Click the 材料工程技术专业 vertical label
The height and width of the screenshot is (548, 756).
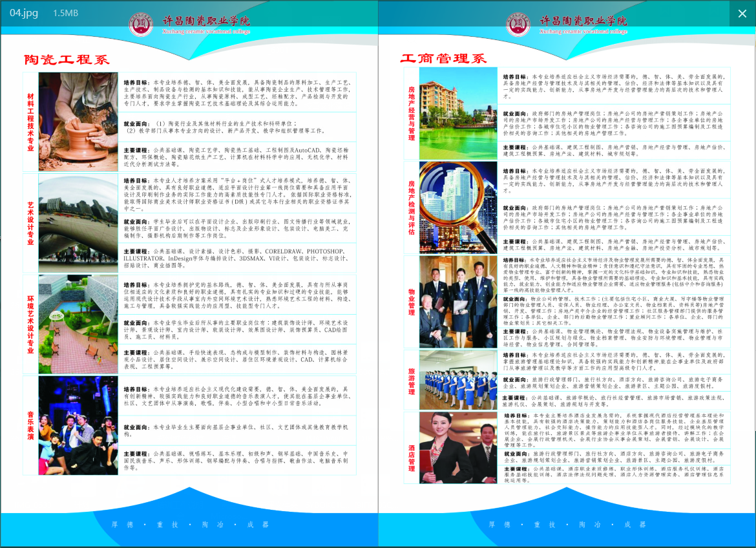pos(30,121)
